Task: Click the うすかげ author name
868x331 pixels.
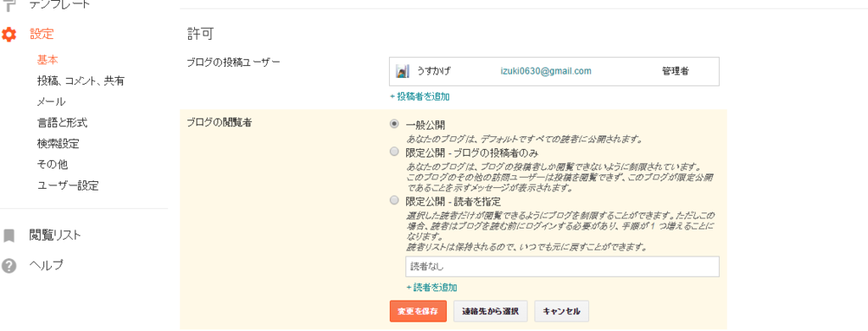Action: (433, 71)
